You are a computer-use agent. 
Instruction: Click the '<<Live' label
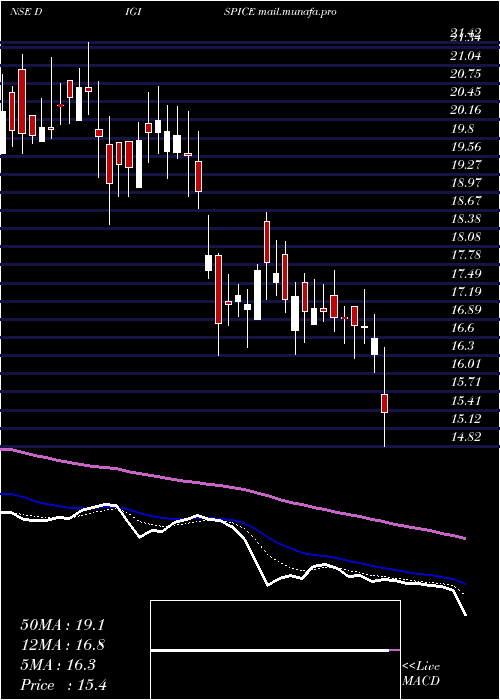[x=421, y=667]
